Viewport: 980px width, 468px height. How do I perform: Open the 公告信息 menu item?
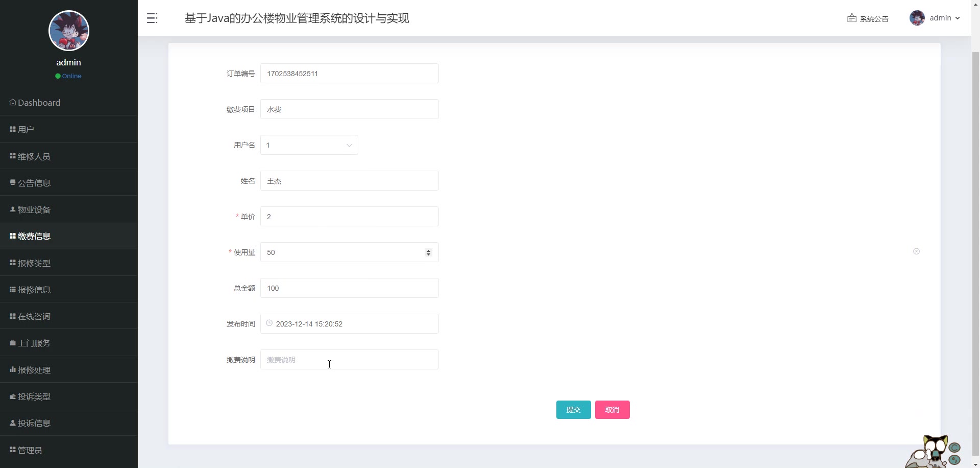coord(69,182)
